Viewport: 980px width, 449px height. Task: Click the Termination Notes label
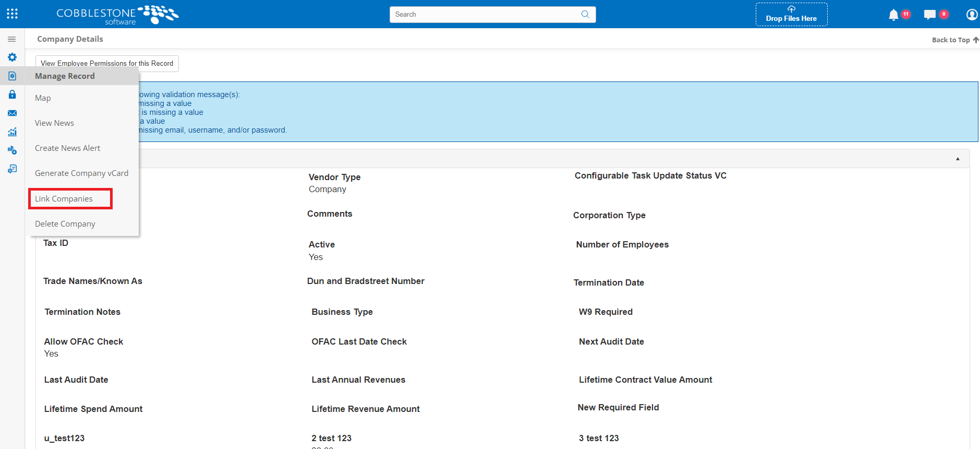[x=82, y=312]
